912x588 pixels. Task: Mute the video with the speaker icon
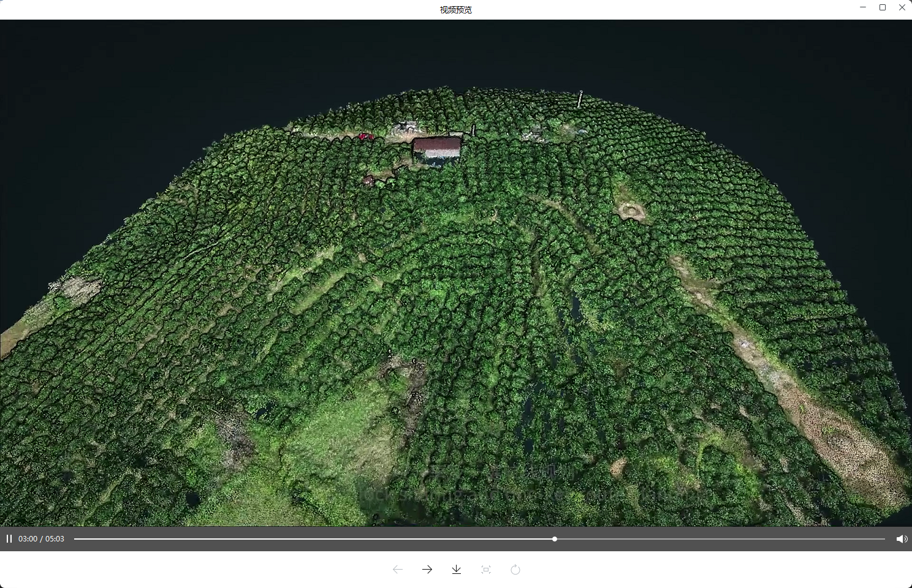(902, 539)
